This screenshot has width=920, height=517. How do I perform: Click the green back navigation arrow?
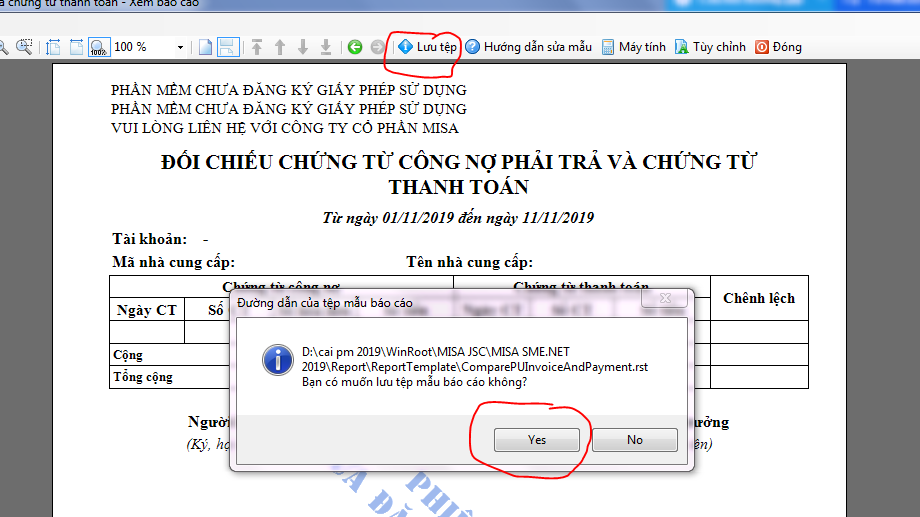tap(355, 47)
